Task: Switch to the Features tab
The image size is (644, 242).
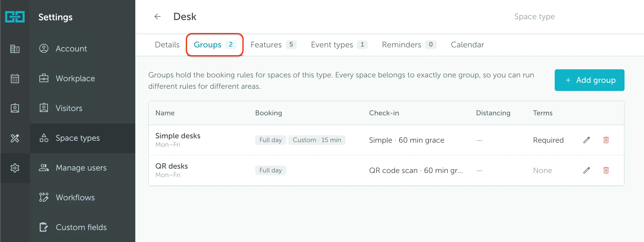Action: tap(274, 45)
